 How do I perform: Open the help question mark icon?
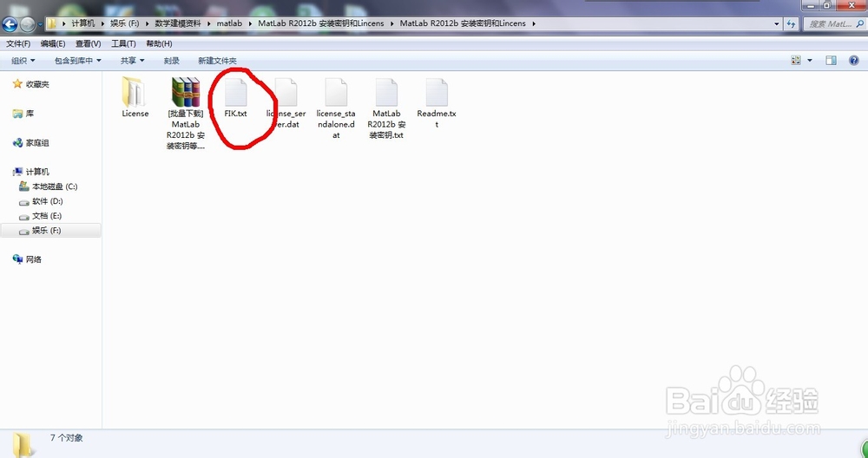(x=853, y=61)
